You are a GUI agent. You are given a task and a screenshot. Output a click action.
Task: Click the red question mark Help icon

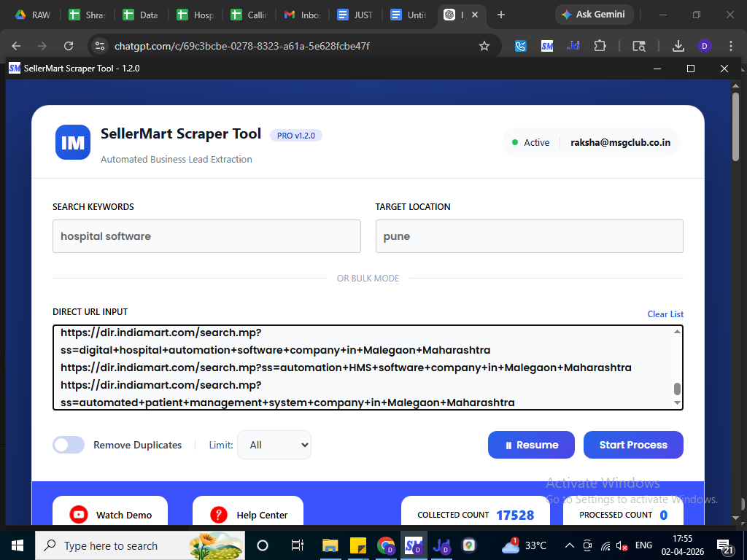pyautogui.click(x=219, y=515)
